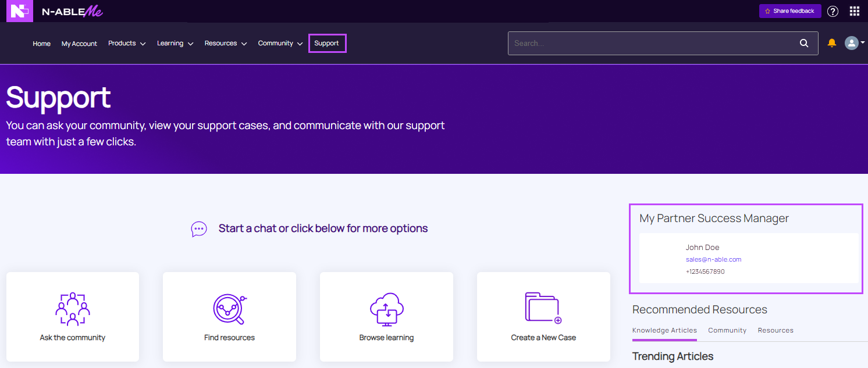
Task: Click the Share feedback button
Action: [789, 11]
